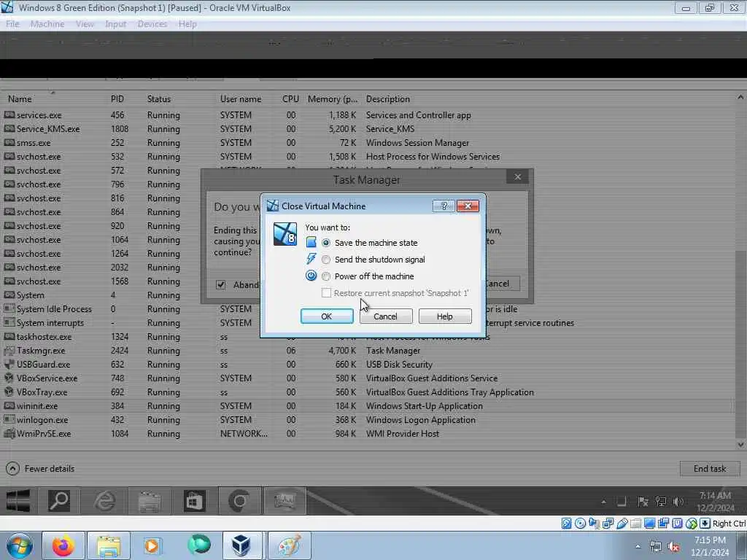The image size is (747, 560).
Task: Select the Power off the machine option
Action: (x=326, y=276)
